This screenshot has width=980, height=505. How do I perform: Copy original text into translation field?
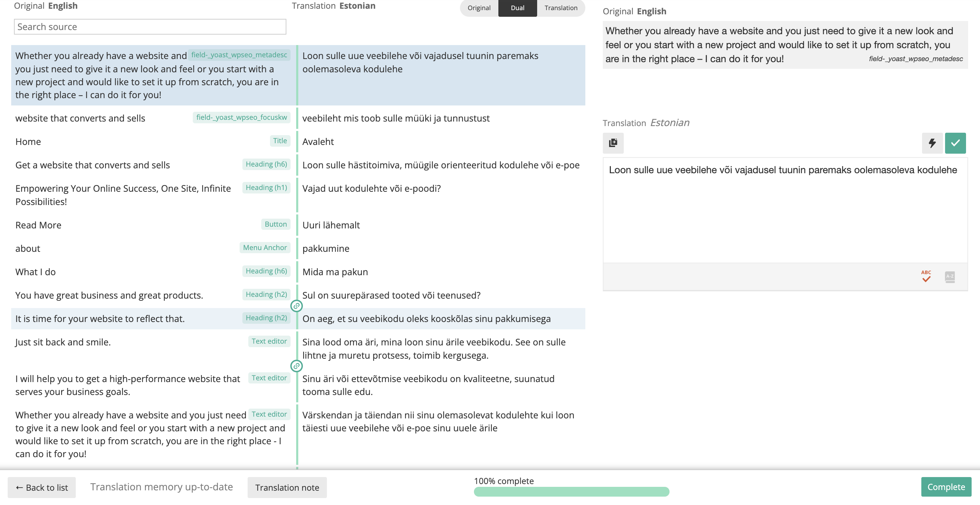(x=613, y=143)
